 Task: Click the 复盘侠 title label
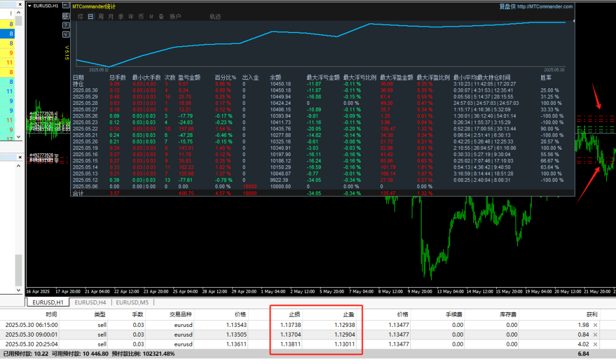[x=507, y=6]
